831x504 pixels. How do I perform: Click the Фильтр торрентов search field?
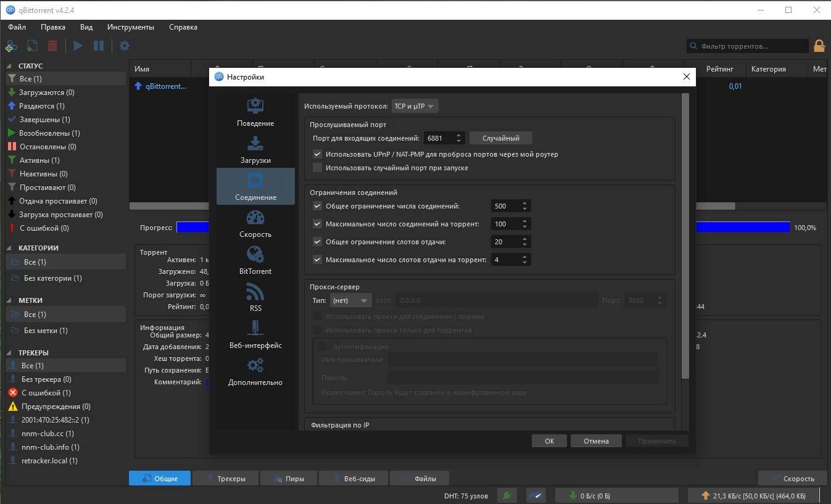(x=748, y=46)
